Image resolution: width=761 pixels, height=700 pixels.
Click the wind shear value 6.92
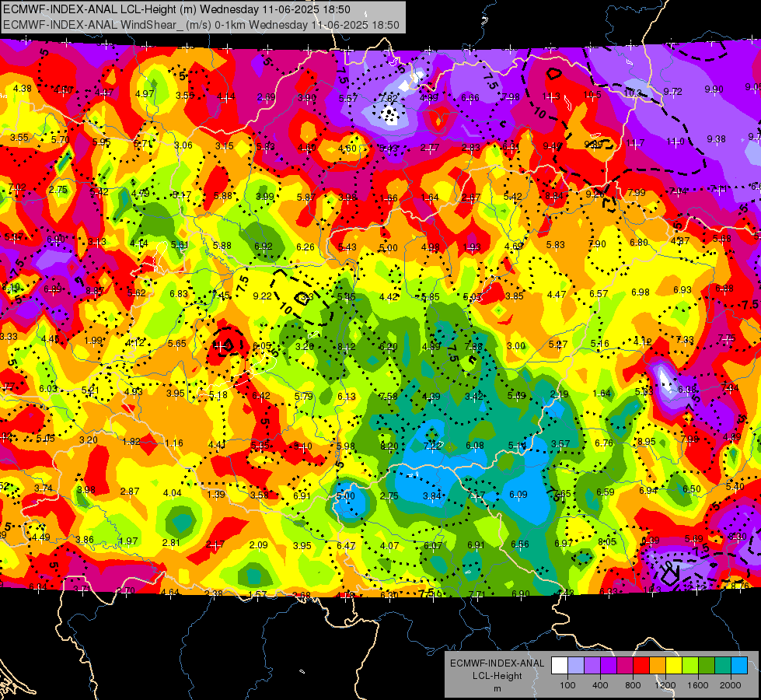[264, 247]
